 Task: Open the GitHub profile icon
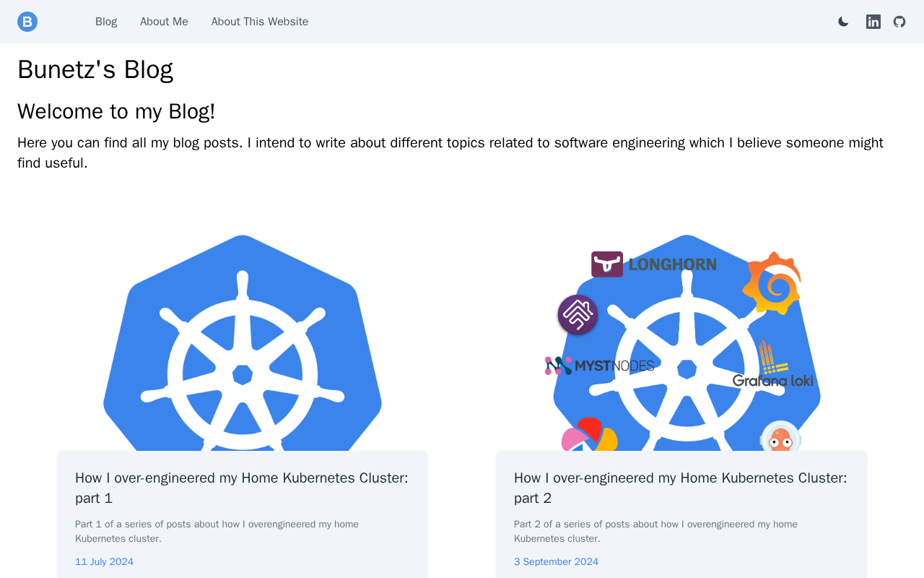pyautogui.click(x=899, y=22)
